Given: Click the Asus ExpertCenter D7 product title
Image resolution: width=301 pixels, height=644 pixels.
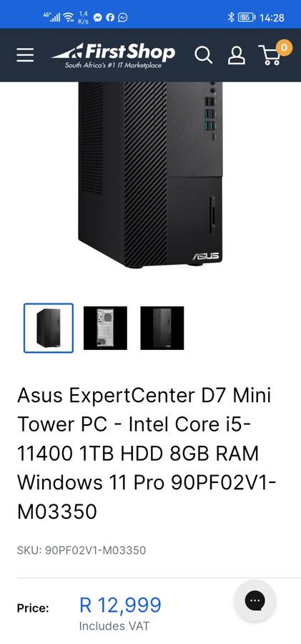Looking at the screenshot, I should tap(146, 454).
